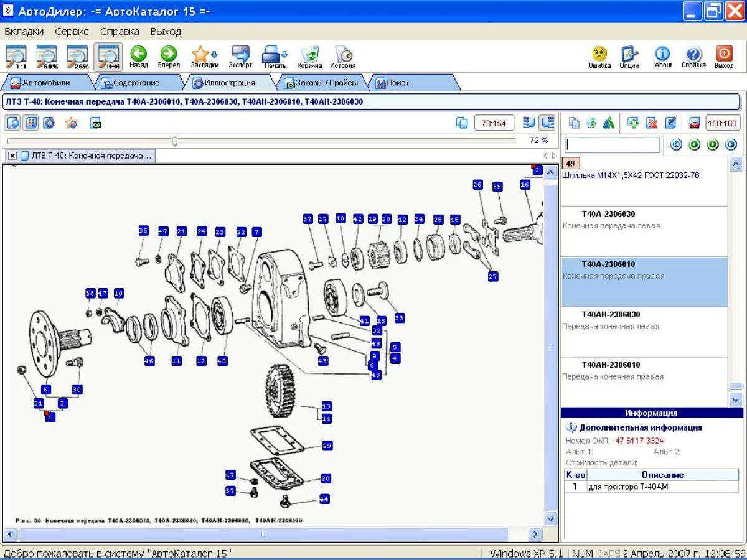This screenshot has width=747, height=560.
Task: Click the 78:154 counter button
Action: click(494, 123)
